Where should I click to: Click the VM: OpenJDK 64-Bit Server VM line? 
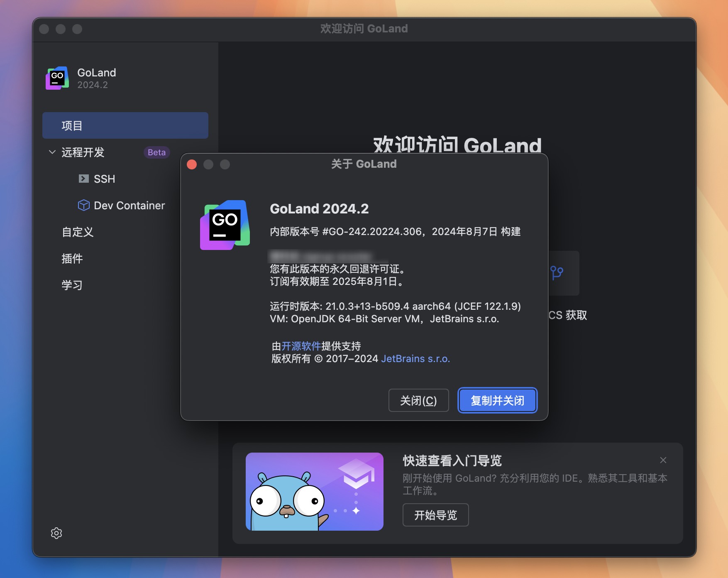point(384,319)
